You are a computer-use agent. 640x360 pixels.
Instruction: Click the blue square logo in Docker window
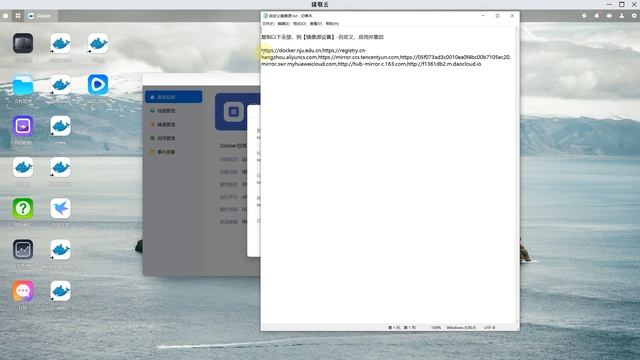pos(233,111)
